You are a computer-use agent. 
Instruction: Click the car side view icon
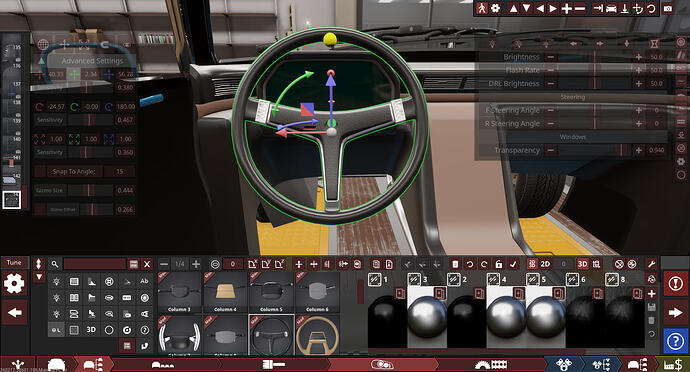611,8
